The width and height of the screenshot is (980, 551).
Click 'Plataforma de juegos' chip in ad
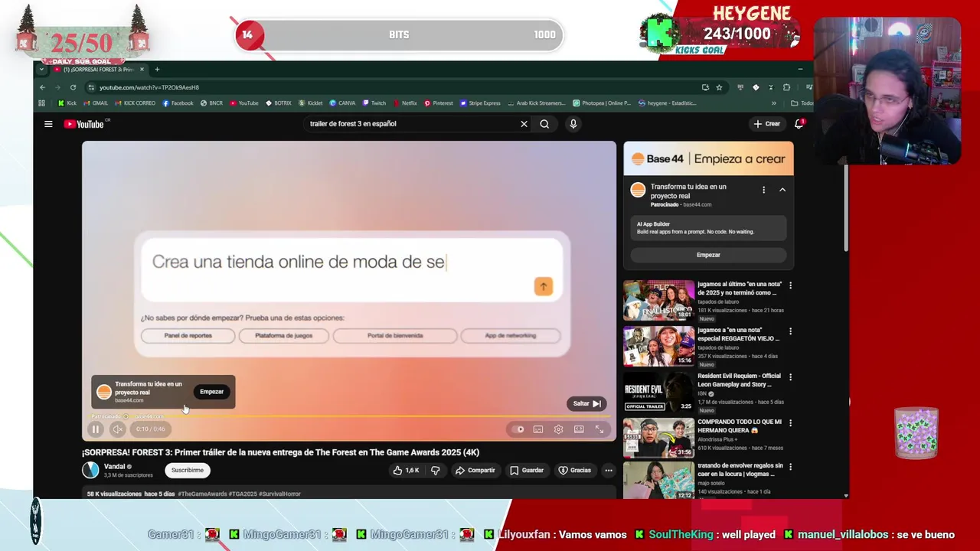click(283, 335)
